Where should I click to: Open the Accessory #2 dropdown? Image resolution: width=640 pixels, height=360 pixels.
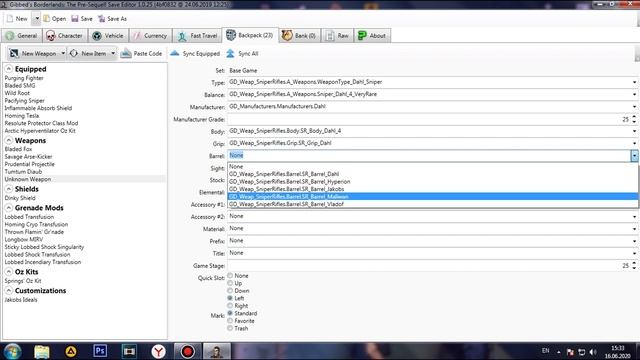click(634, 216)
